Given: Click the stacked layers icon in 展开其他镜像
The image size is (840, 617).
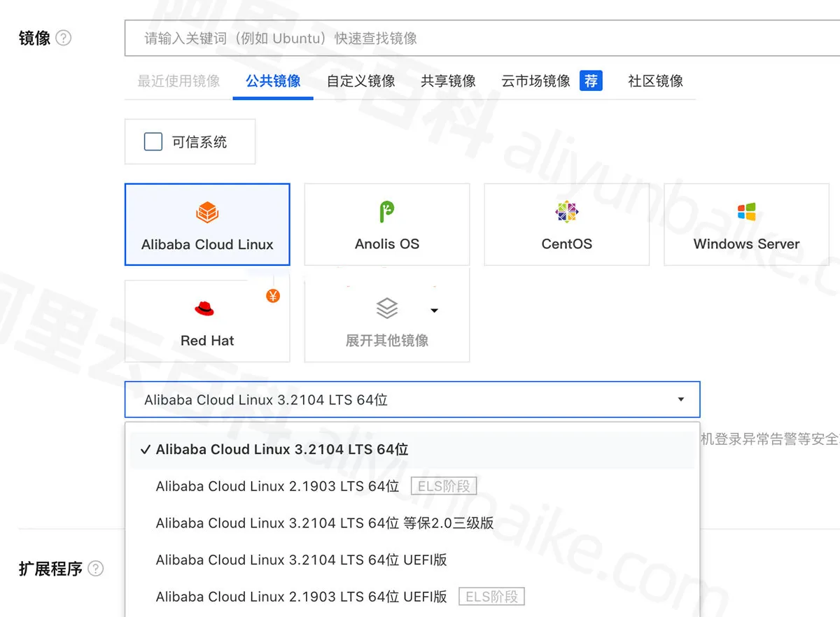Looking at the screenshot, I should point(386,308).
